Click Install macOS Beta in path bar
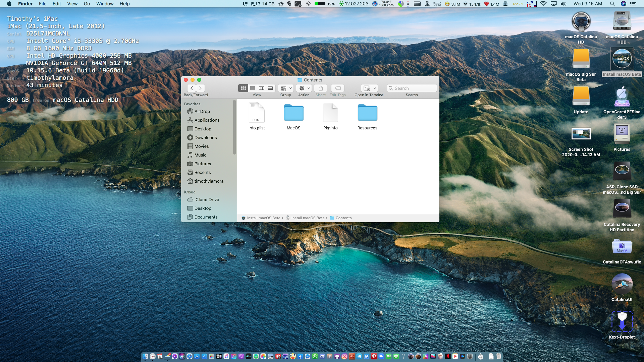 click(263, 218)
